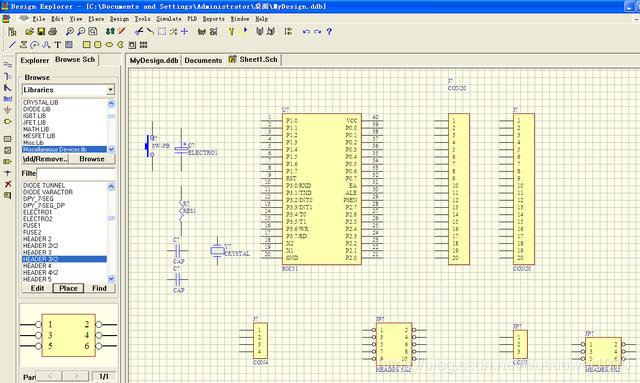Image resolution: width=640 pixels, height=383 pixels.
Task: Click the Edit component button
Action: click(37, 288)
